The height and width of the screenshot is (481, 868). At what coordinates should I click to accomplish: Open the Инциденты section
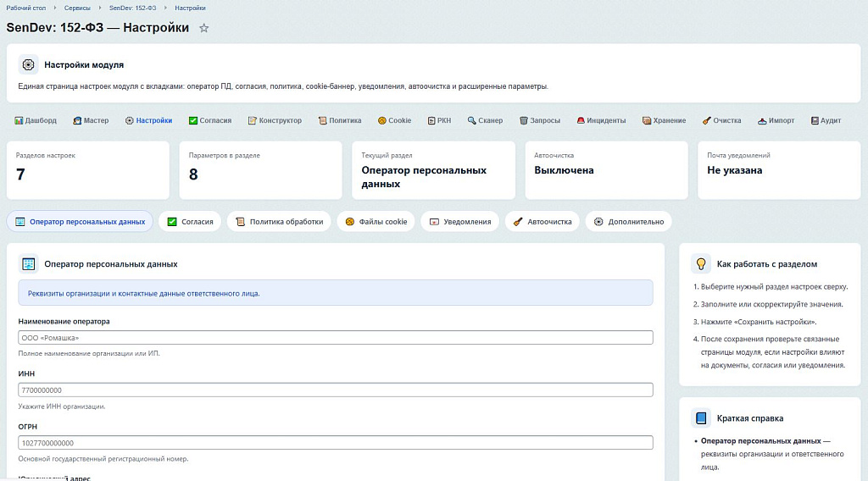click(601, 120)
